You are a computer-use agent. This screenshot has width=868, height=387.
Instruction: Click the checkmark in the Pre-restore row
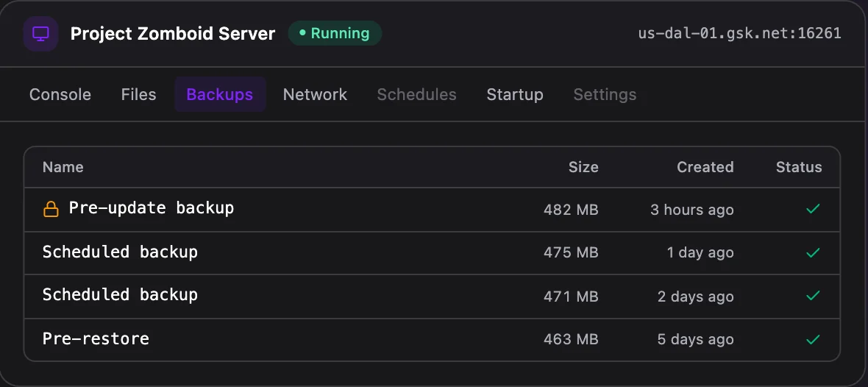point(813,339)
